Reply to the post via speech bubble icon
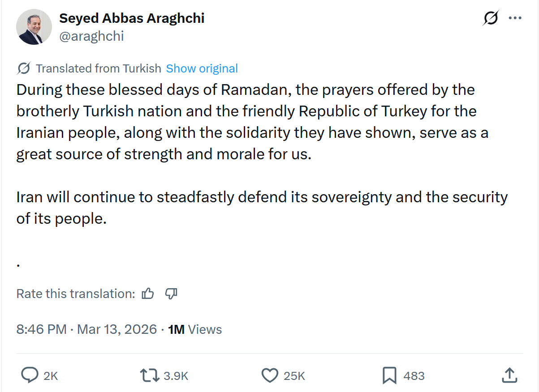The width and height of the screenshot is (539, 392). pos(30,375)
